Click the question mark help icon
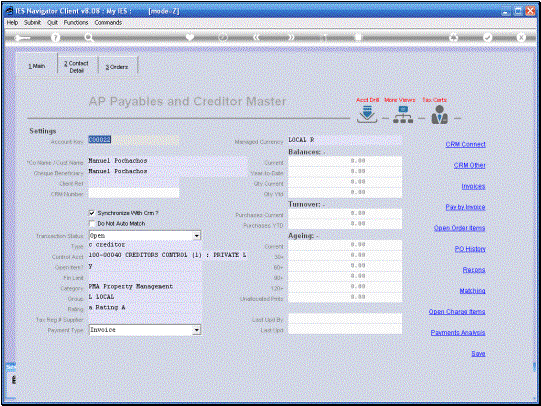541x406 pixels. tap(55, 38)
